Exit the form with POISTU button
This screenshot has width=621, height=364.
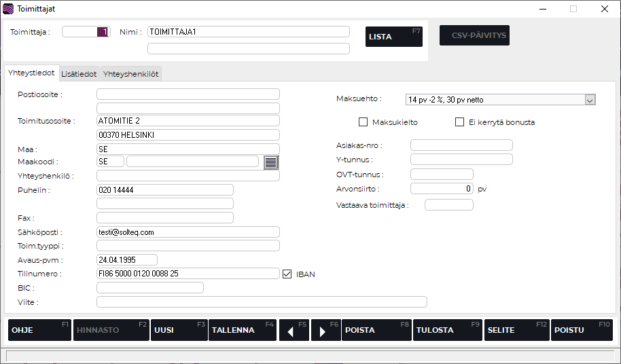(582, 330)
